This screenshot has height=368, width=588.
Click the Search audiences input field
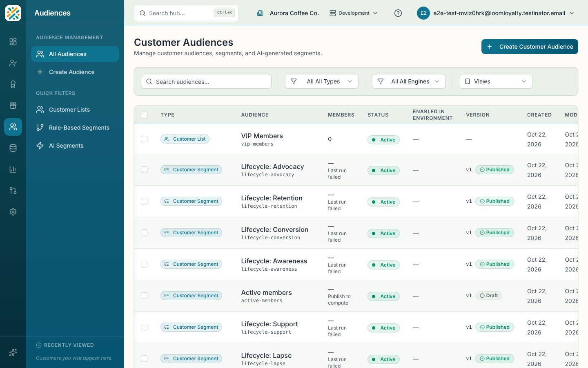[x=206, y=81]
